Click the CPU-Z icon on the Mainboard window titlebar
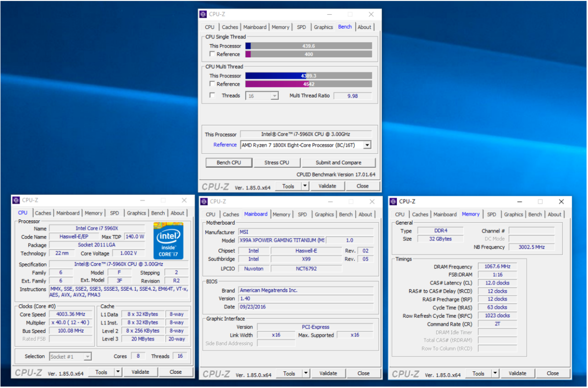 203,202
